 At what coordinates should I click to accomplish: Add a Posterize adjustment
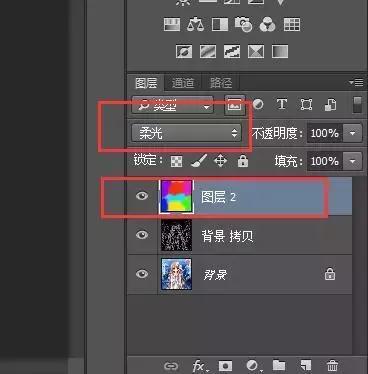pyautogui.click(x=208, y=52)
